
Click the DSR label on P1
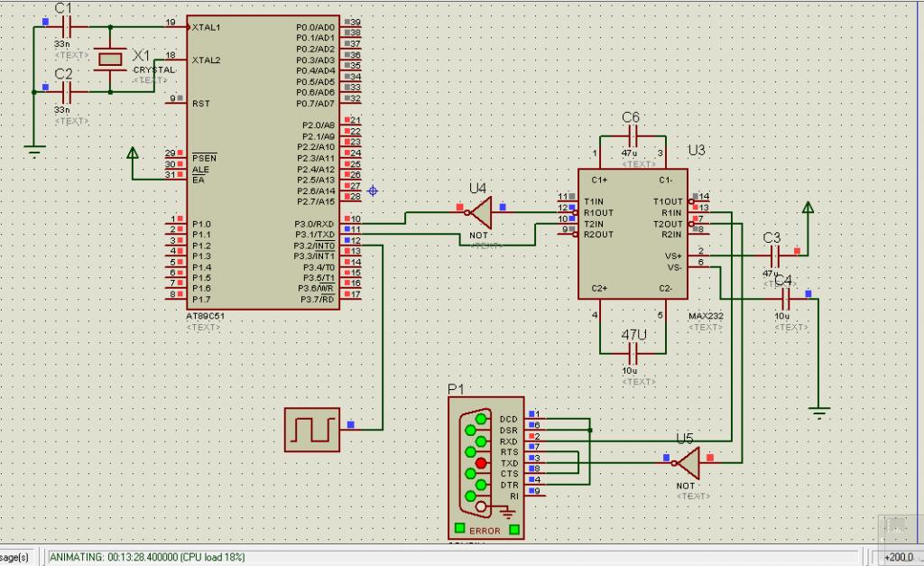[x=509, y=431]
